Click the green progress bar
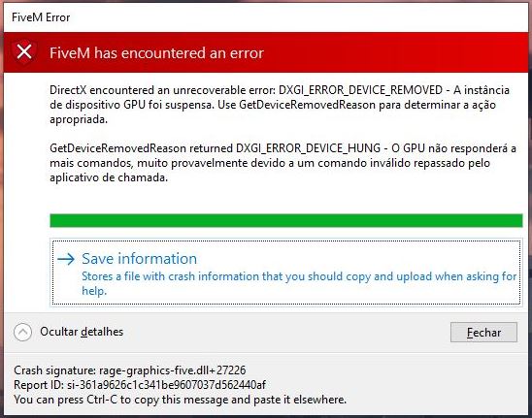Image resolution: width=532 pixels, height=418 pixels. coord(286,220)
